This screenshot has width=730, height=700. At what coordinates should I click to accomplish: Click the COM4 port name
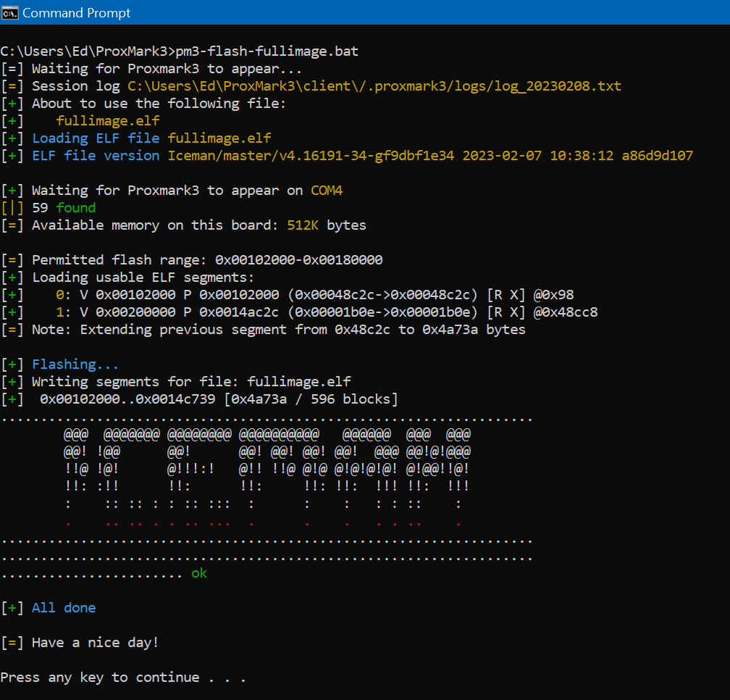(x=327, y=191)
